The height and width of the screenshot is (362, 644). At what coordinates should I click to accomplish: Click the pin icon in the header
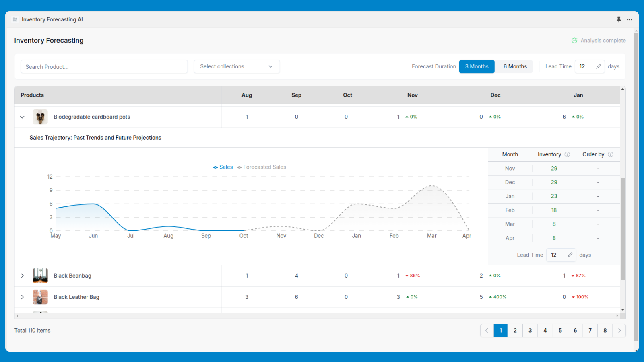619,19
